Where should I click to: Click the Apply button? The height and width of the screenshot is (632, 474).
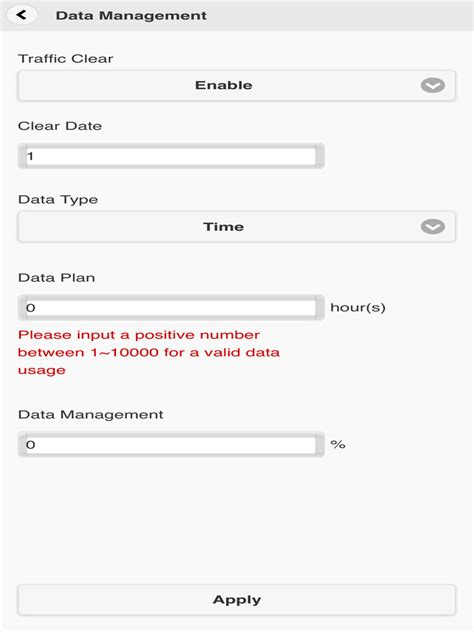coord(237,600)
